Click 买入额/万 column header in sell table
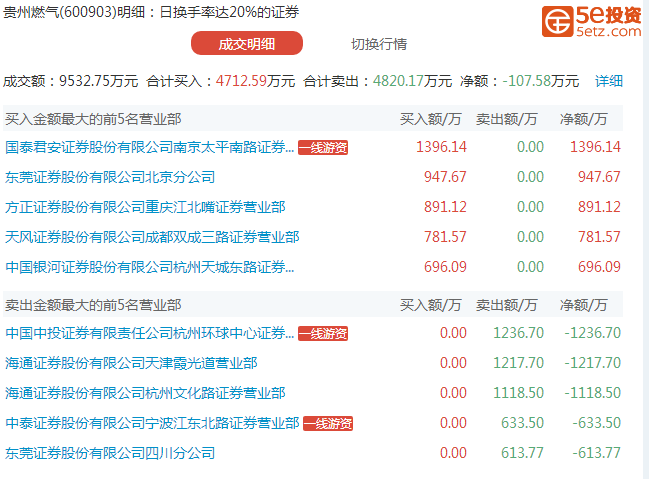Image resolution: width=649 pixels, height=479 pixels. coord(430,305)
